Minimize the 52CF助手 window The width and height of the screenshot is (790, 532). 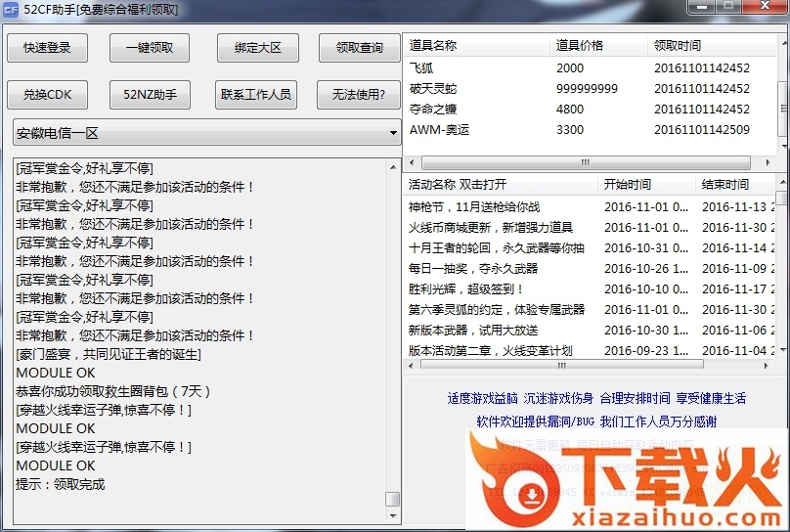point(701,6)
